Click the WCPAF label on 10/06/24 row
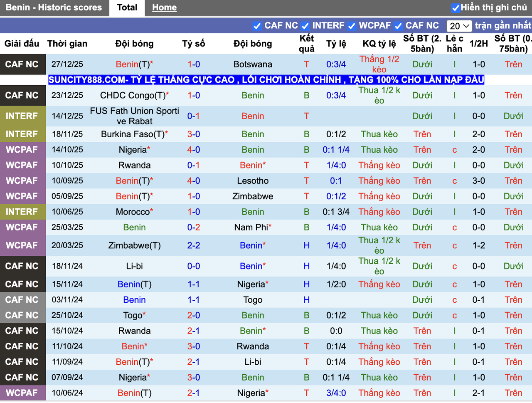Image resolution: width=532 pixels, height=403 pixels. pyautogui.click(x=22, y=393)
